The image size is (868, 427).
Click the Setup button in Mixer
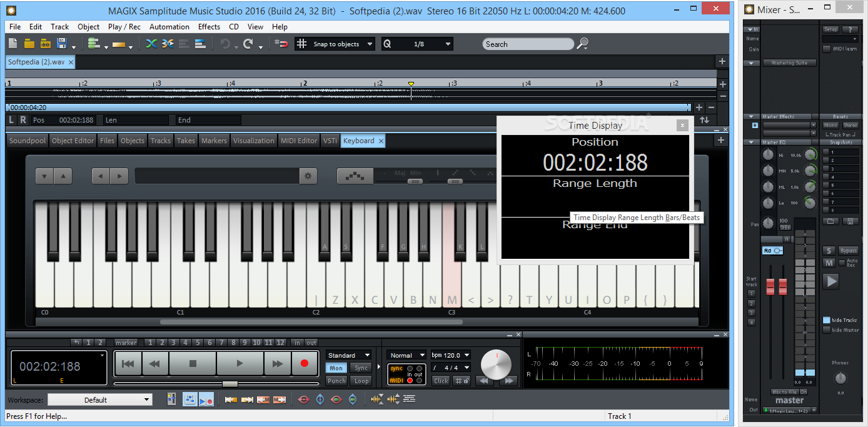[x=830, y=29]
